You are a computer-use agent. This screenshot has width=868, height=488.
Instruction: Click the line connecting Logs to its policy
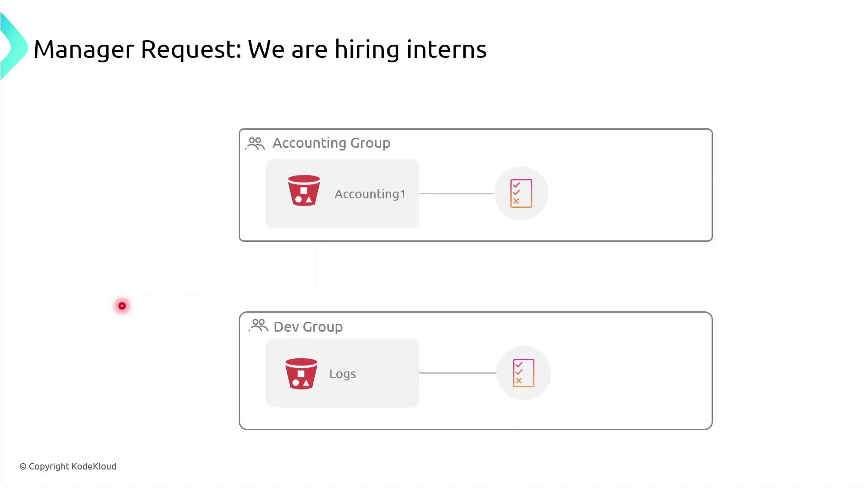[x=458, y=373]
